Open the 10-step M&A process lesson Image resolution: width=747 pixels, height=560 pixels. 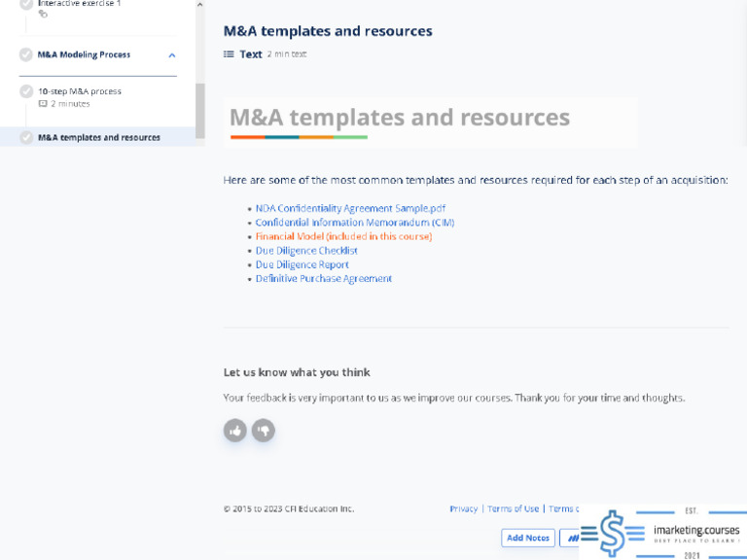click(x=80, y=91)
